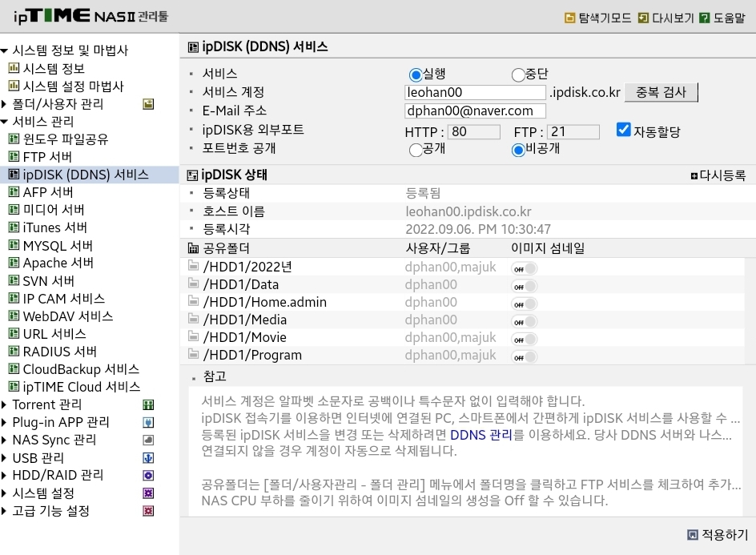Screen dimensions: 756x555
Task: Collapse 시스템 정보 및 마법사 section
Action: pyautogui.click(x=4, y=50)
